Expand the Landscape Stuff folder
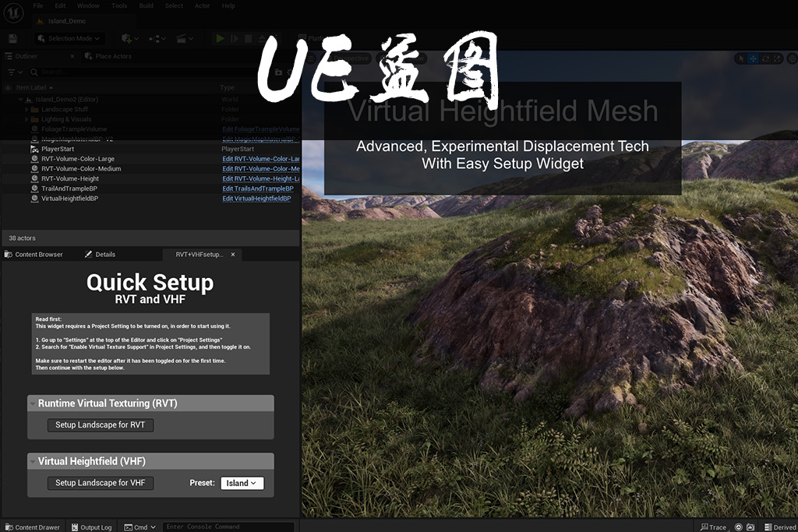The width and height of the screenshot is (798, 532). 27,109
